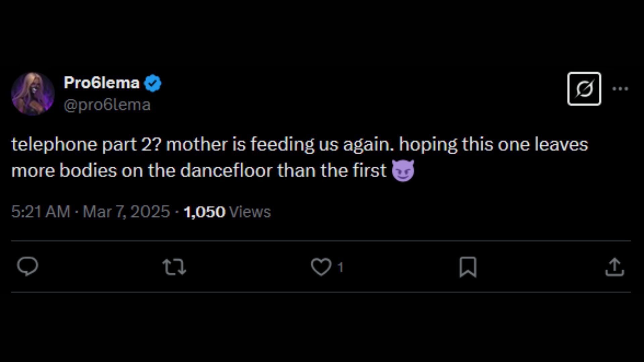The width and height of the screenshot is (644, 362).
Task: Click the purple devil emoji
Action: pos(403,171)
